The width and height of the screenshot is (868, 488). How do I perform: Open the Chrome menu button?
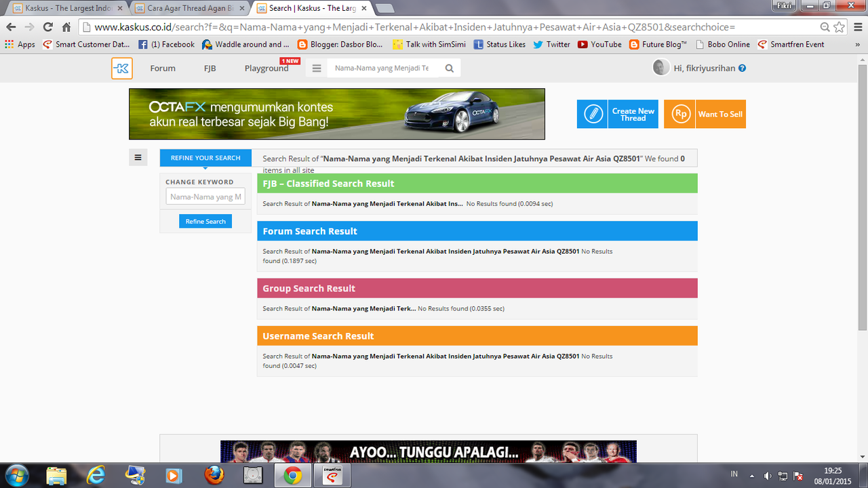tap(857, 27)
